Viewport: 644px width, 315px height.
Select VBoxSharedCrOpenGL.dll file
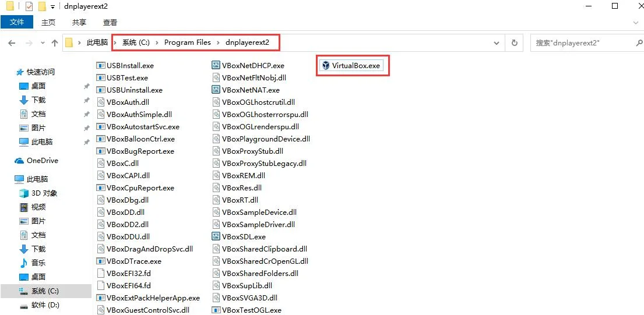261,261
